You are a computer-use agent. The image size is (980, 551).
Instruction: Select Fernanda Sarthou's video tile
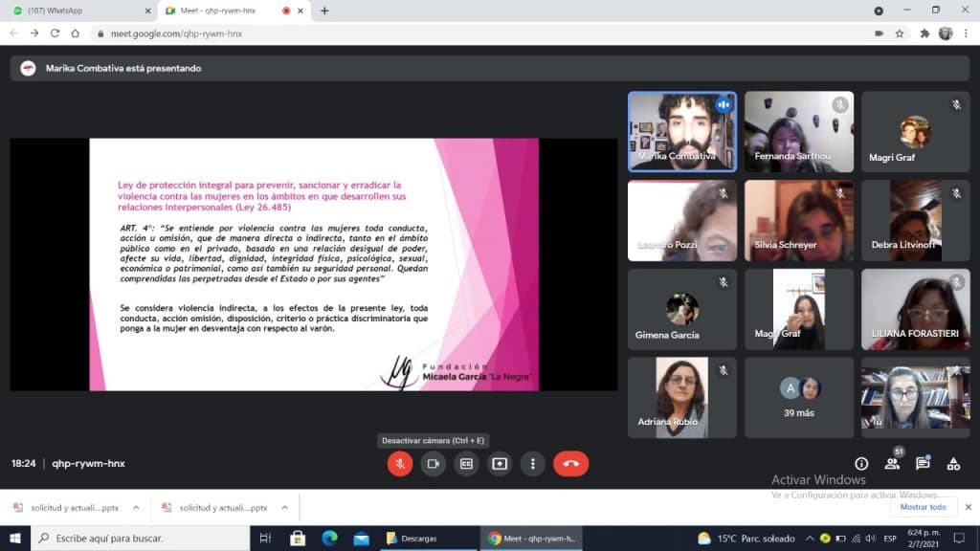[799, 132]
